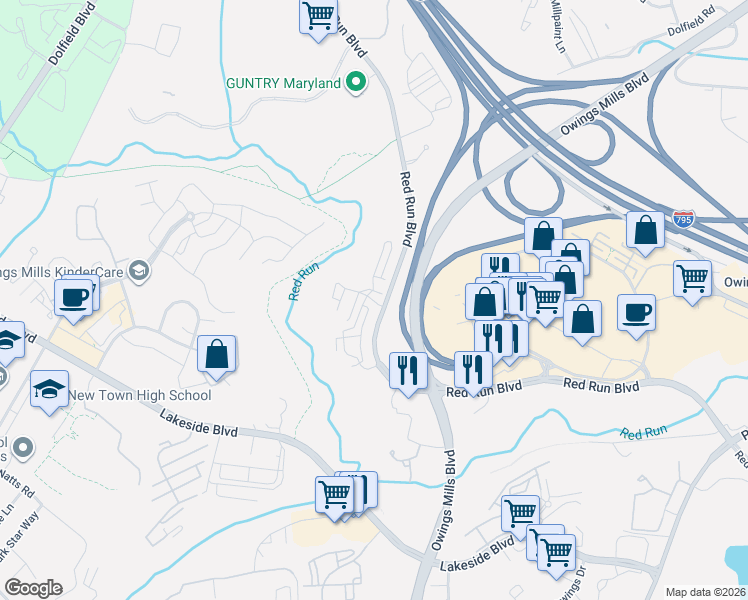The height and width of the screenshot is (600, 748).
Task: Open the shopping bag marker just left of the mall coffee cup
Action: click(x=582, y=321)
